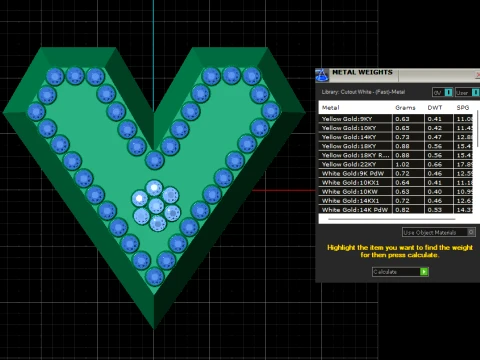Click the 0.40 DWT value for 10KW
480x360 pixels.
pos(435,192)
